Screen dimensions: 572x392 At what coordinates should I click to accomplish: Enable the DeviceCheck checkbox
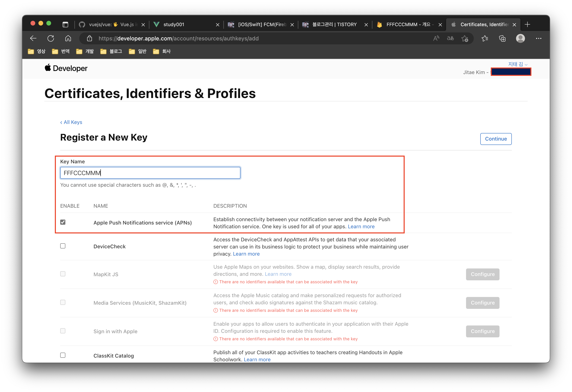63,246
